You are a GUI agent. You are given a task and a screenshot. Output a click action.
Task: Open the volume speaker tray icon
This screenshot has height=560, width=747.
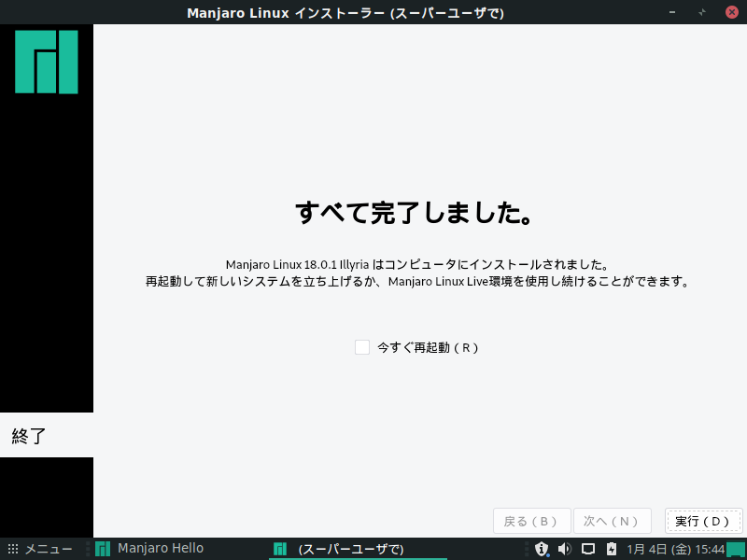(565, 549)
